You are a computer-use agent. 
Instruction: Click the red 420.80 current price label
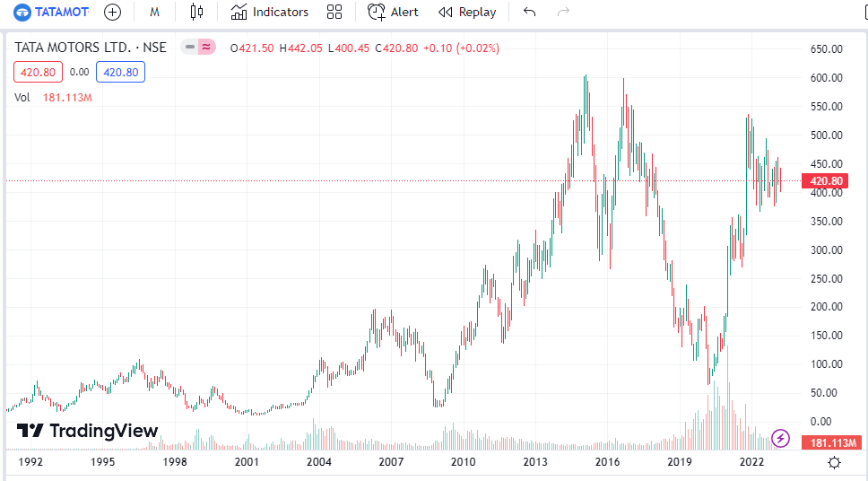tap(825, 180)
